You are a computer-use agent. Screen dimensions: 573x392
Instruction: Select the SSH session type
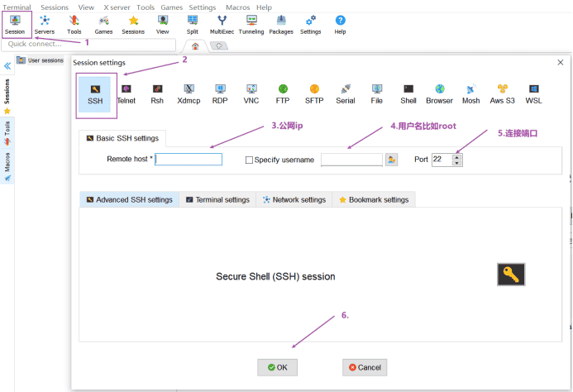(x=95, y=93)
